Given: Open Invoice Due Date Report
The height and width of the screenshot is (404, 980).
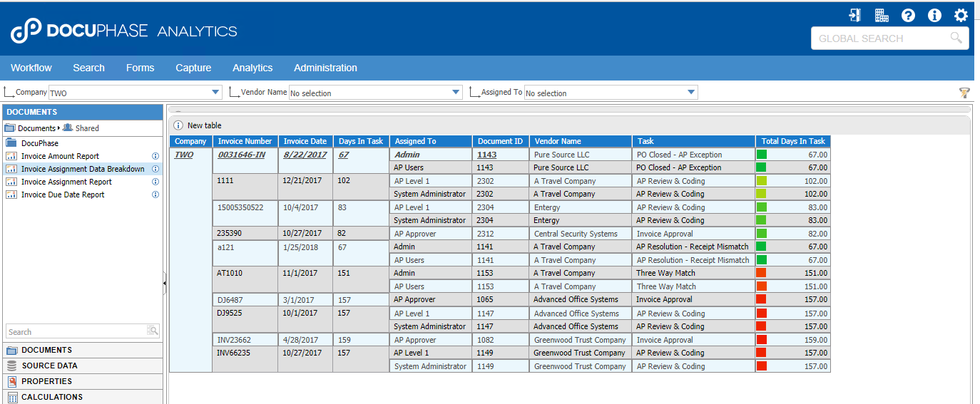Looking at the screenshot, I should point(63,195).
